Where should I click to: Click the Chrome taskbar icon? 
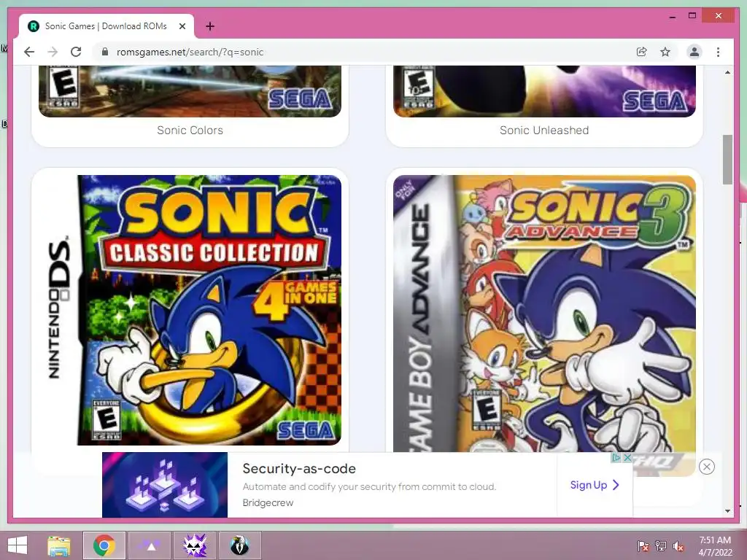point(104,545)
